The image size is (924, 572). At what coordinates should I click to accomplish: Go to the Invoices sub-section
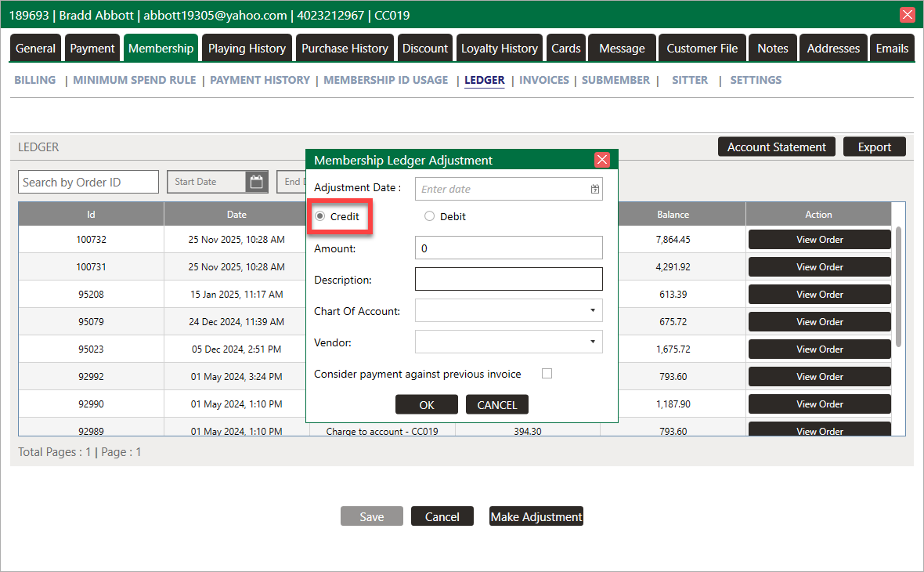(x=543, y=80)
